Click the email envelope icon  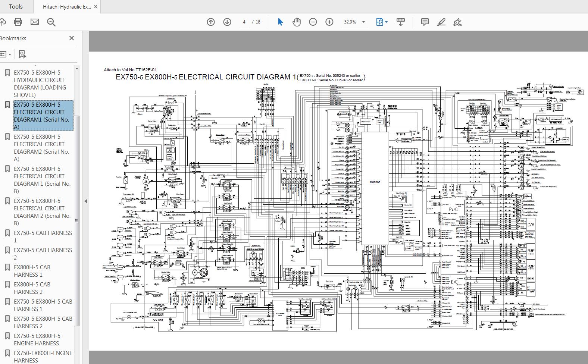(35, 22)
